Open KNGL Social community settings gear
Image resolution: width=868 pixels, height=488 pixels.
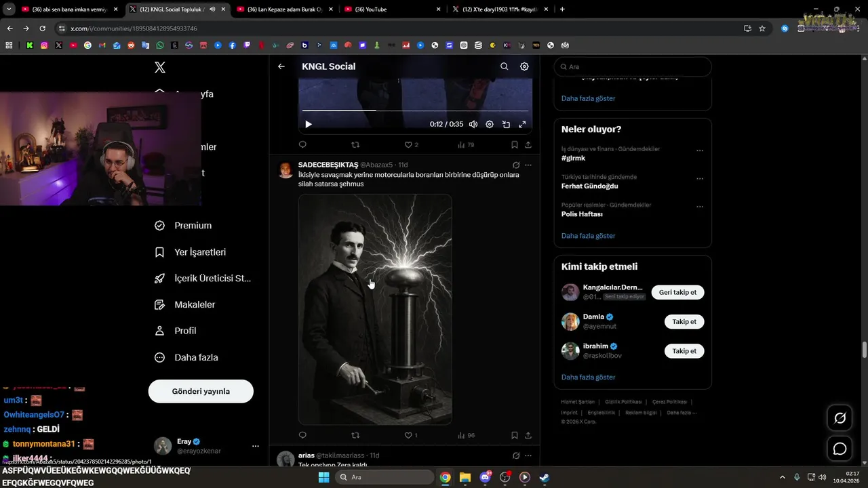[524, 66]
